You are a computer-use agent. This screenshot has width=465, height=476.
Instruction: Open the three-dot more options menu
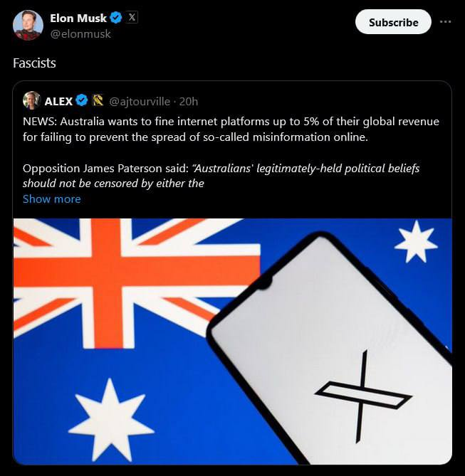tap(446, 21)
